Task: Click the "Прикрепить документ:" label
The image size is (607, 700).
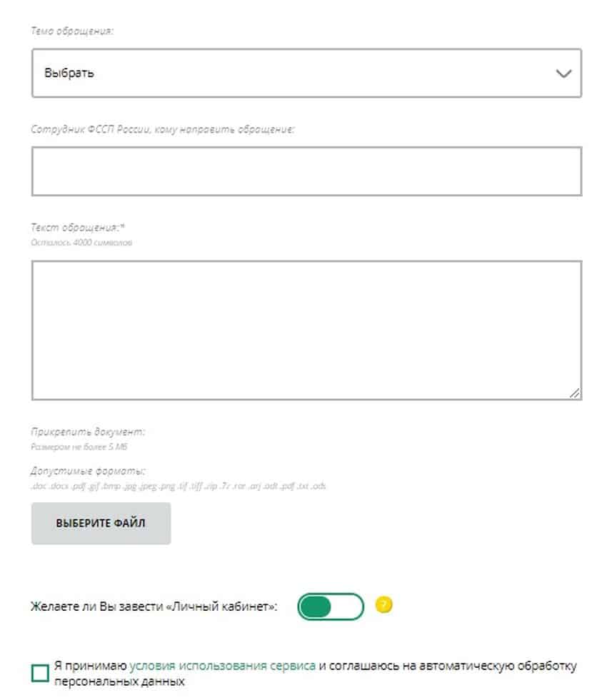Action: pos(88,432)
